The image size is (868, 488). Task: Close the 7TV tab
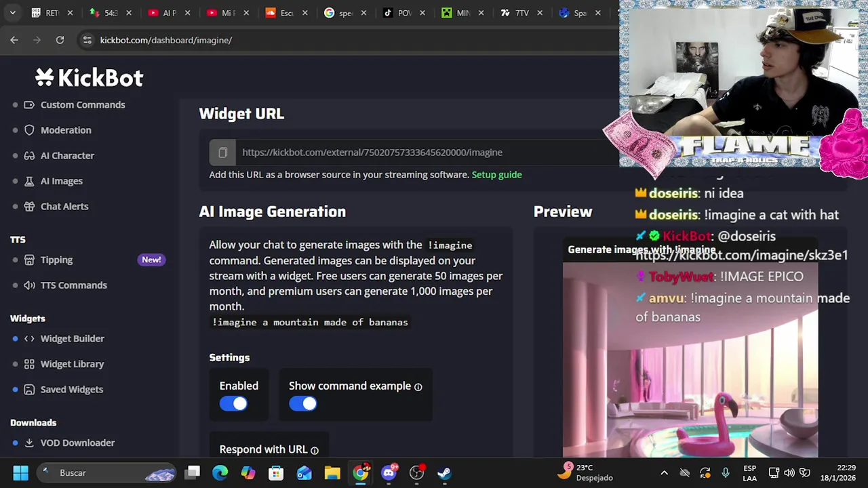click(x=540, y=13)
